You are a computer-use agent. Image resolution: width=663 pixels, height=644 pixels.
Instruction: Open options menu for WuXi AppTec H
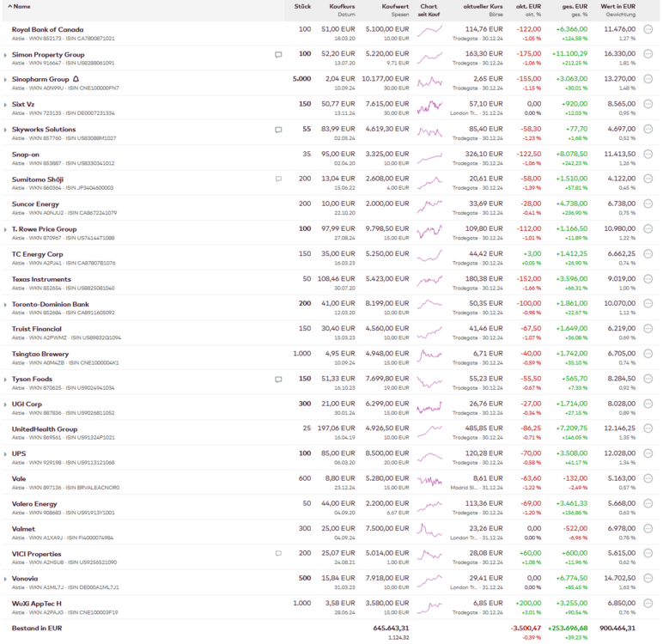point(648,604)
